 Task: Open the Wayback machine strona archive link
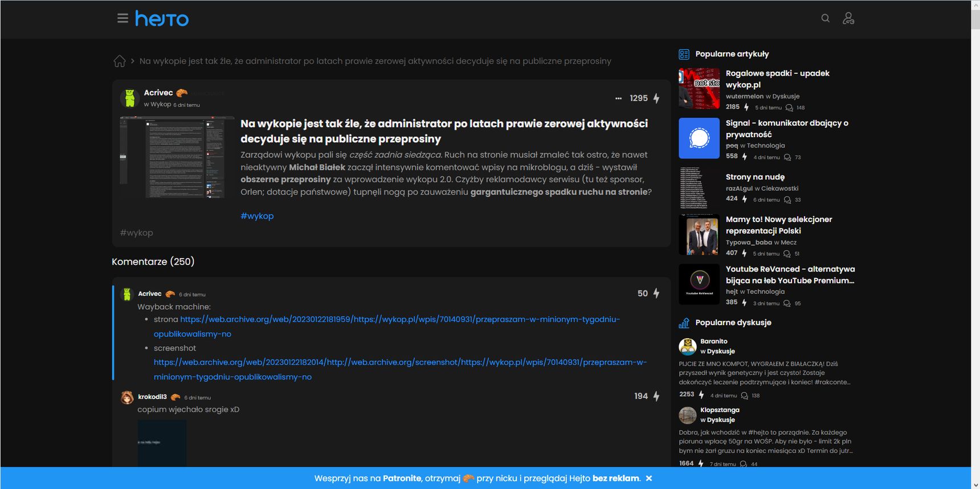pyautogui.click(x=387, y=327)
